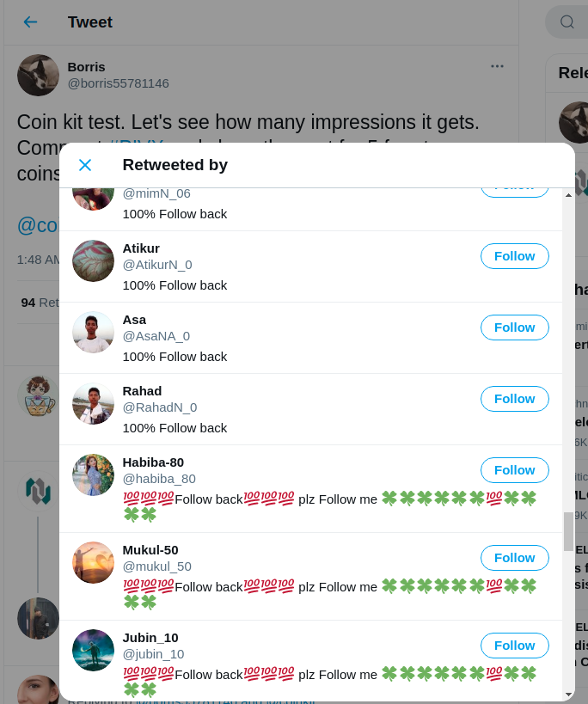588x704 pixels.
Task: Click the @habiba_80 handle
Action: [x=159, y=479]
